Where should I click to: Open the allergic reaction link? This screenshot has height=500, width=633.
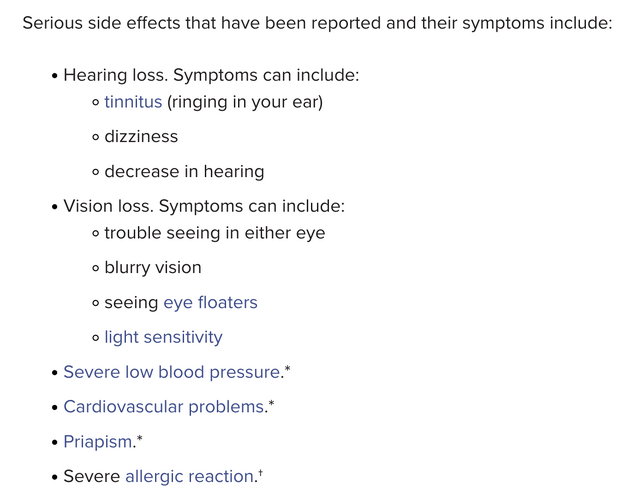(190, 477)
